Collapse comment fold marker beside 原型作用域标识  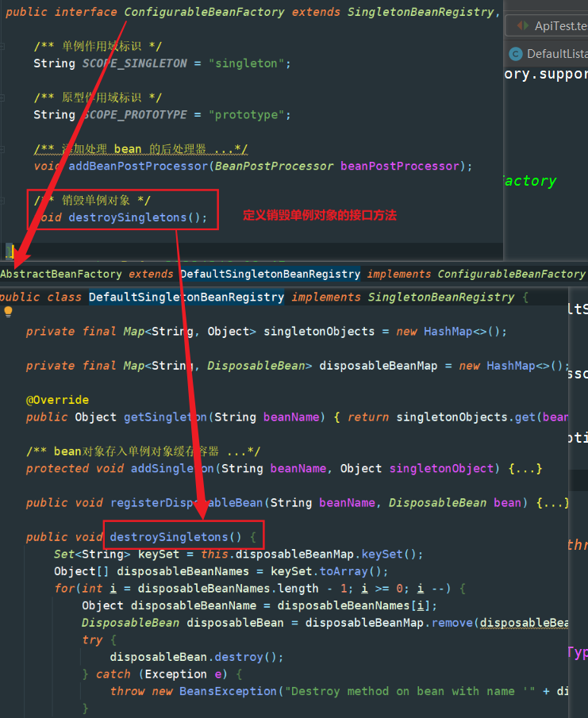tap(2, 98)
